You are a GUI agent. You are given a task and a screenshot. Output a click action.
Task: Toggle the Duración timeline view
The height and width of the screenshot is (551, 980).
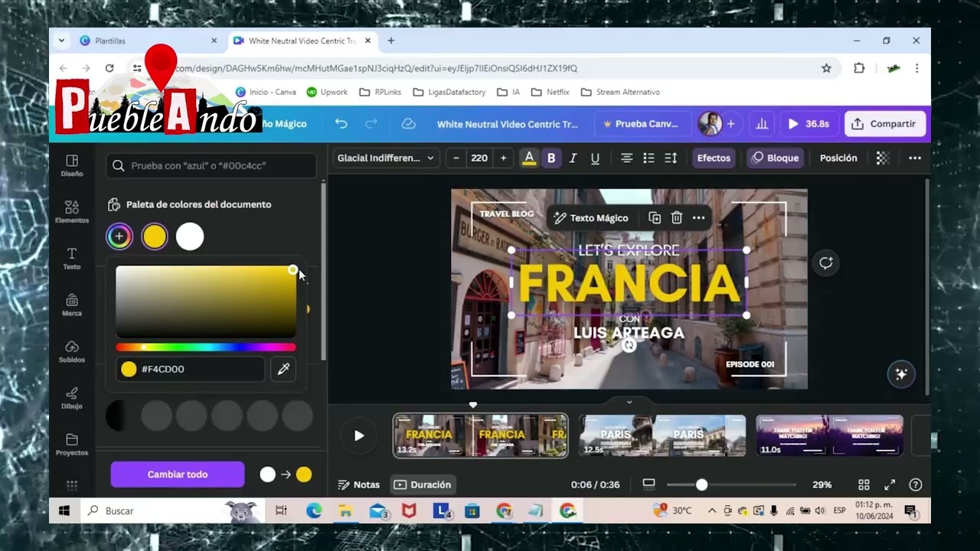(422, 484)
